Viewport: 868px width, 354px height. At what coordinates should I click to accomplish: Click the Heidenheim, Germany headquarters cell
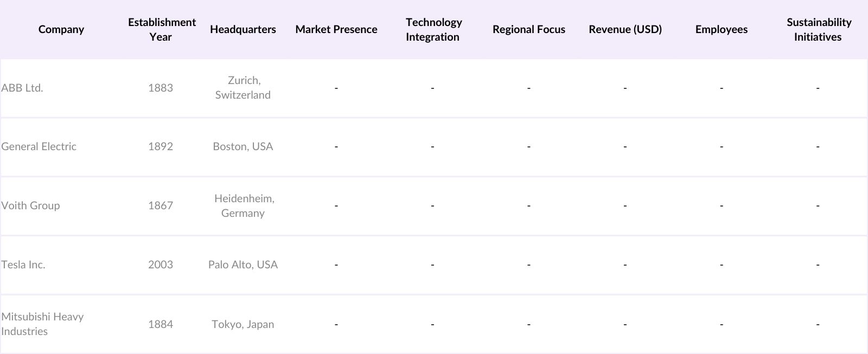coord(243,205)
